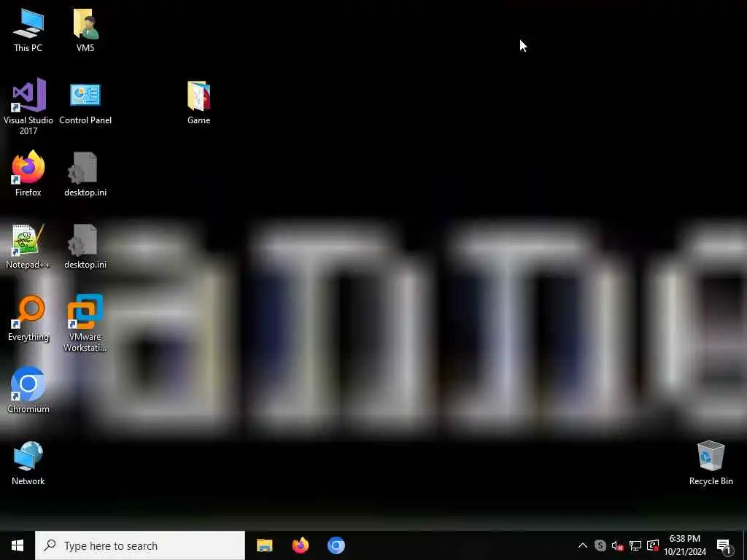Image resolution: width=747 pixels, height=560 pixels.
Task: Select desktop.ini file beside Firefox
Action: 85,174
